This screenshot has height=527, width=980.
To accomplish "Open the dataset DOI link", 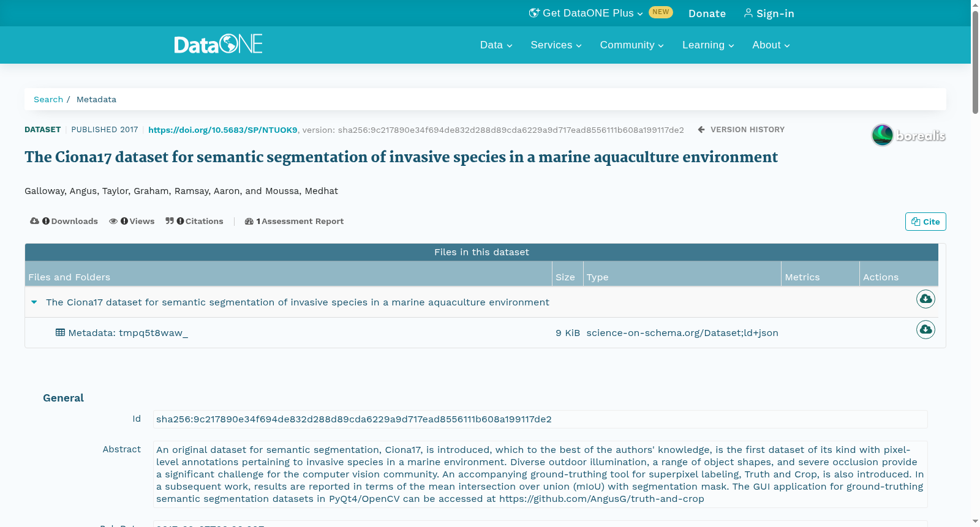I will (x=223, y=130).
